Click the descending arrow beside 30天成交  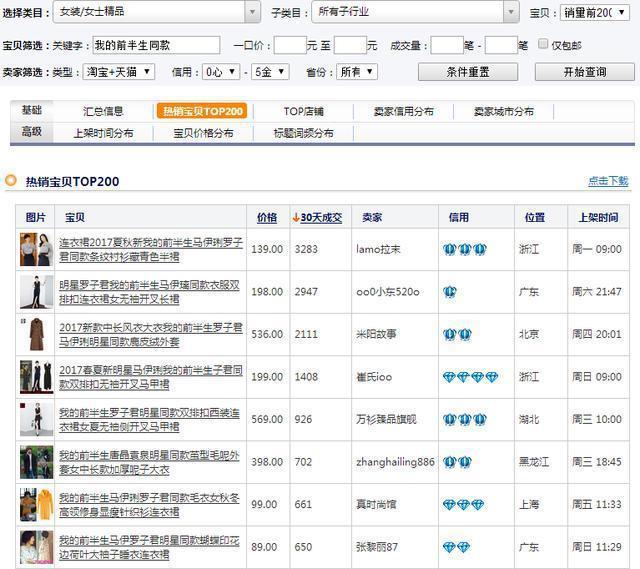tap(296, 217)
